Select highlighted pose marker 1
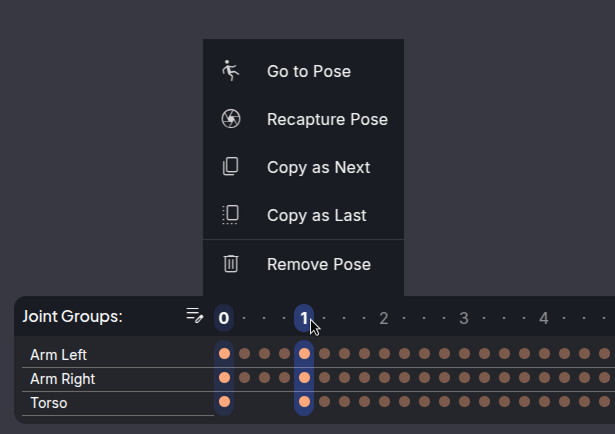This screenshot has height=434, width=615. [x=304, y=318]
